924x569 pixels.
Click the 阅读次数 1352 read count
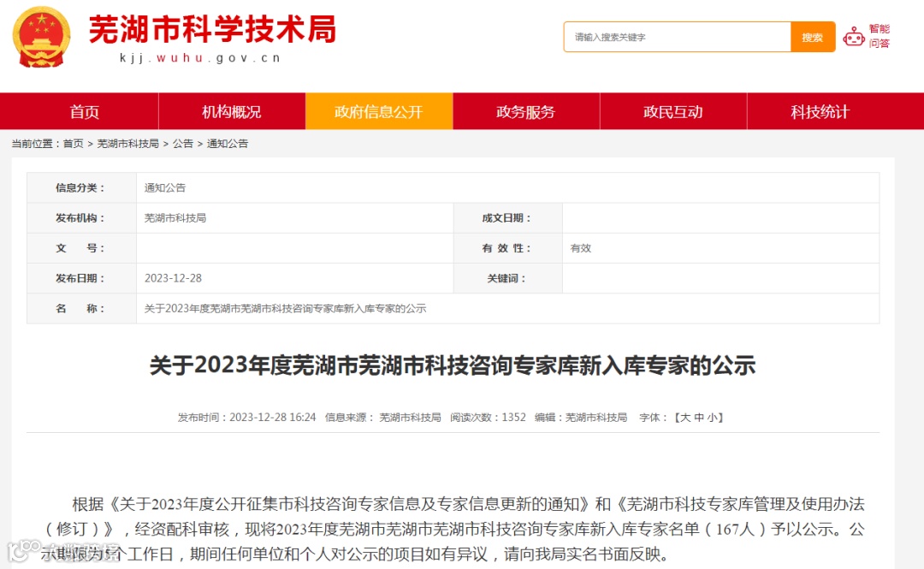488,418
